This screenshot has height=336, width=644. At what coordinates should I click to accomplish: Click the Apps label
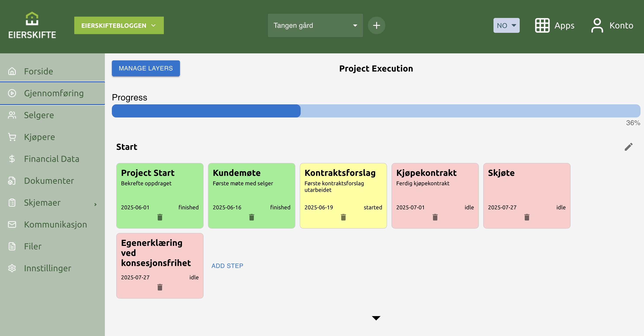pyautogui.click(x=564, y=26)
